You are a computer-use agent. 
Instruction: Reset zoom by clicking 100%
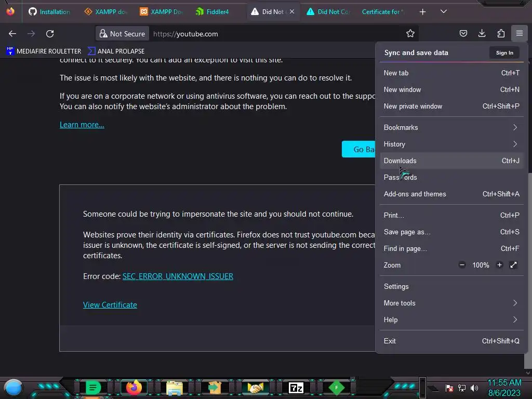(481, 265)
